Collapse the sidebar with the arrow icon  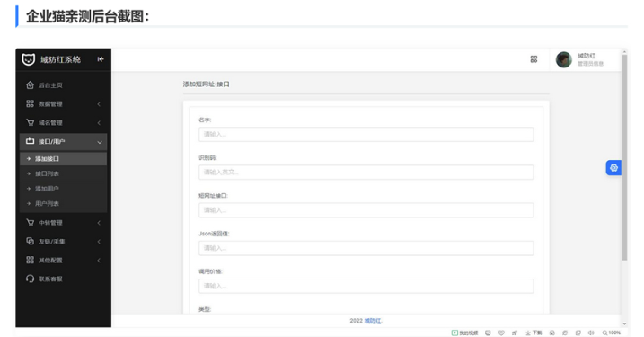click(101, 59)
